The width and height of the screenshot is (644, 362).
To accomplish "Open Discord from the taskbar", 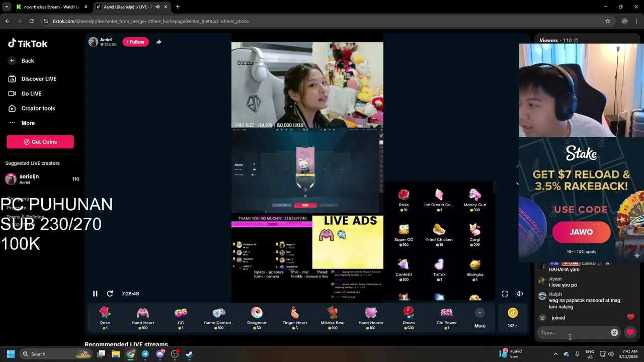I will [x=160, y=354].
